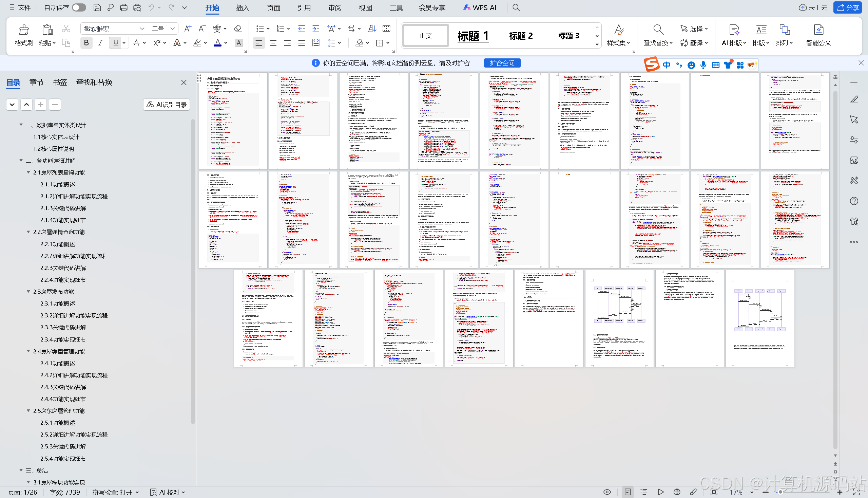Click the 扩容空间 button
Viewport: 868px width, 498px height.
pyautogui.click(x=502, y=63)
